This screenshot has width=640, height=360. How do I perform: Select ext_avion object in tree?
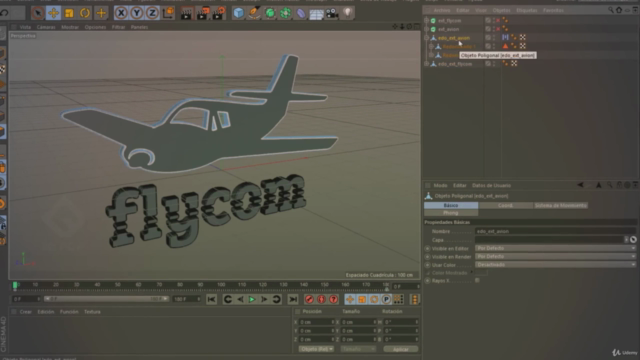pos(448,29)
